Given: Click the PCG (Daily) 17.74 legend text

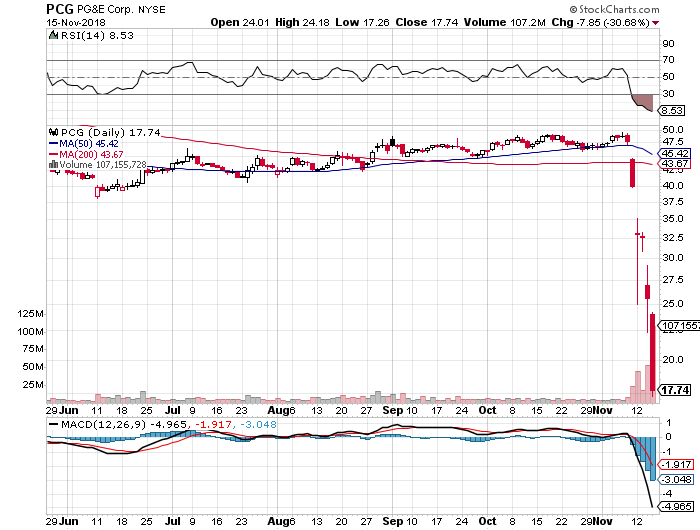Looking at the screenshot, I should [110, 133].
